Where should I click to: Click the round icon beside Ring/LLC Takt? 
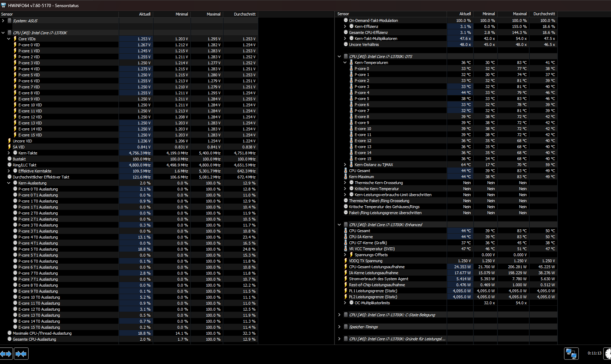(10, 165)
